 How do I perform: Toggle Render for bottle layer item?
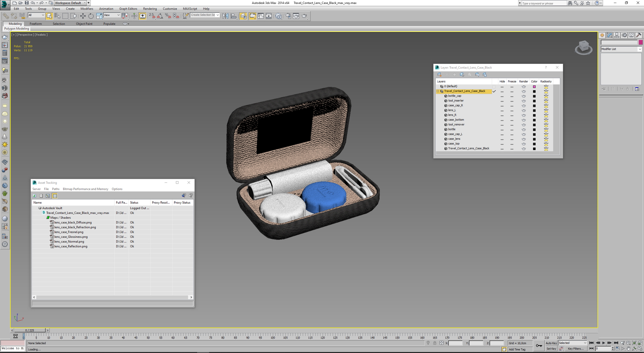[524, 129]
